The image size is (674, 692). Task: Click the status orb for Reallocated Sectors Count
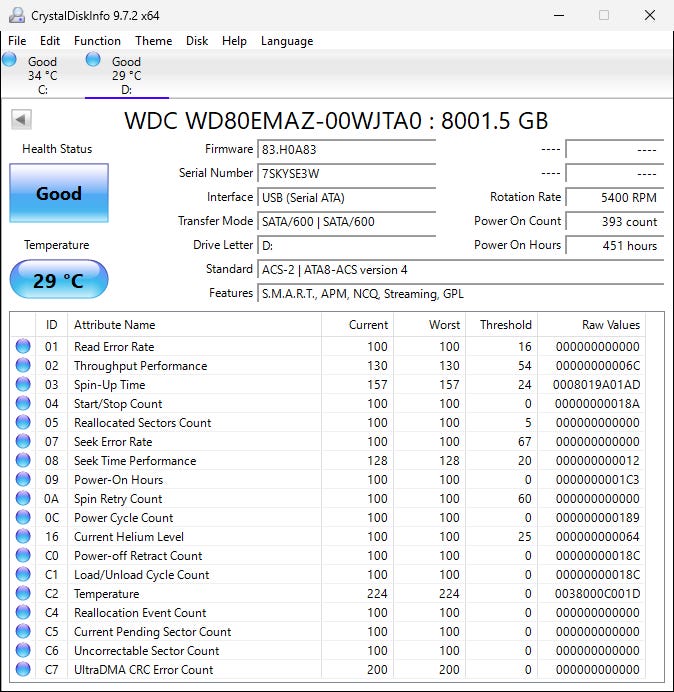pos(23,423)
